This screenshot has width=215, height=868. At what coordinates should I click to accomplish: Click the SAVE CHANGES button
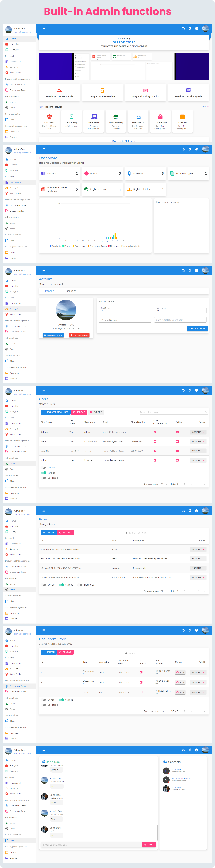[x=197, y=329]
